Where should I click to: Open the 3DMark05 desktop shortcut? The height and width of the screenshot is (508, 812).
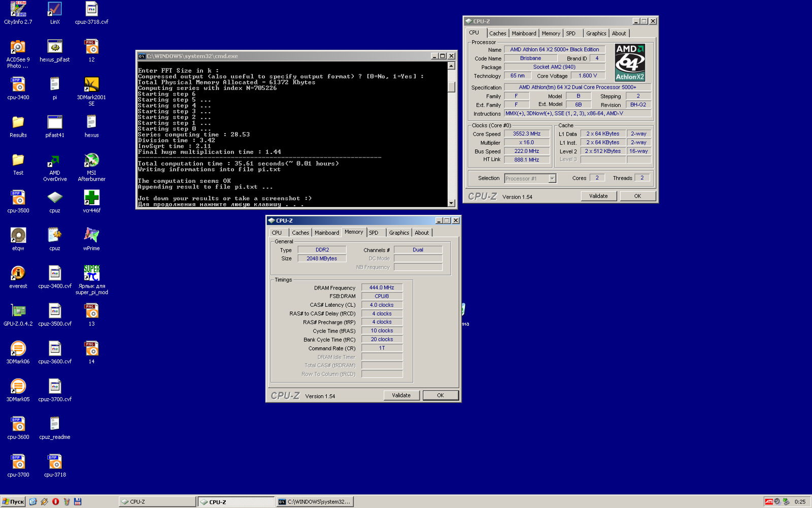18,391
